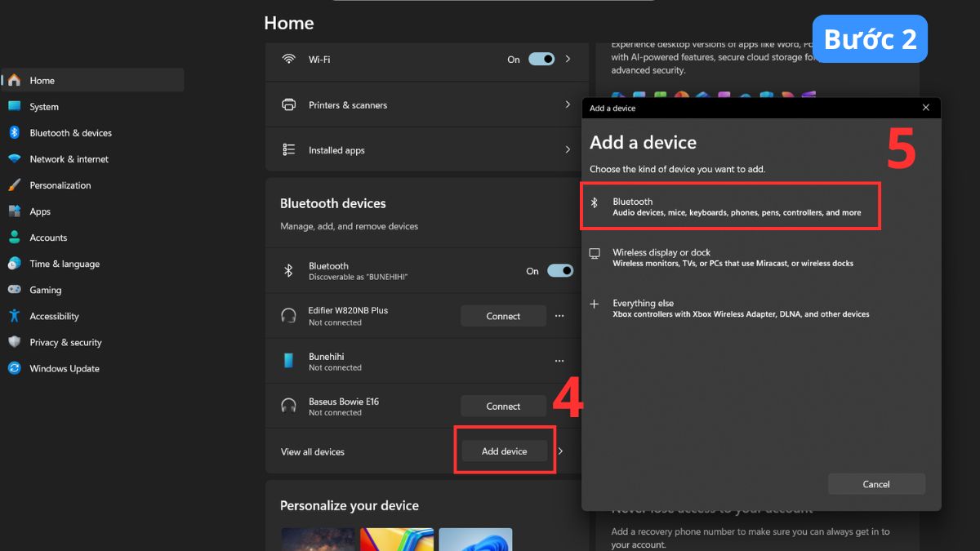The width and height of the screenshot is (980, 551).
Task: Open Time & language settings page
Action: pos(65,264)
